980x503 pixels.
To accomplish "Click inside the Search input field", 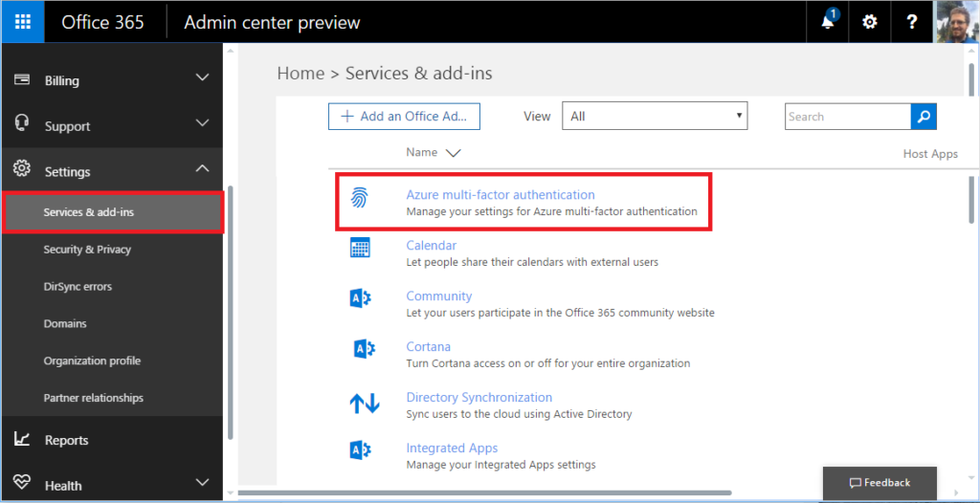I will pos(848,117).
